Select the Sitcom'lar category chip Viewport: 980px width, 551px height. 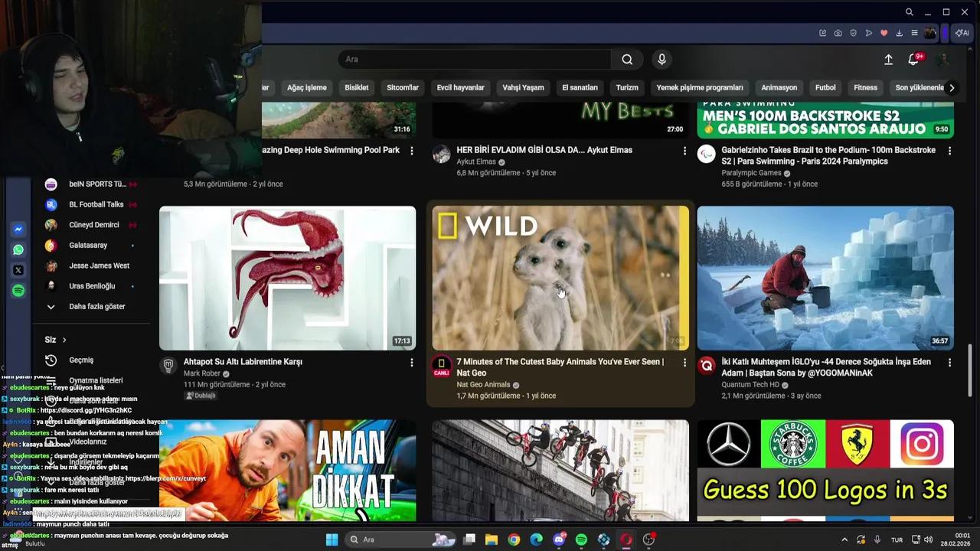(x=403, y=87)
